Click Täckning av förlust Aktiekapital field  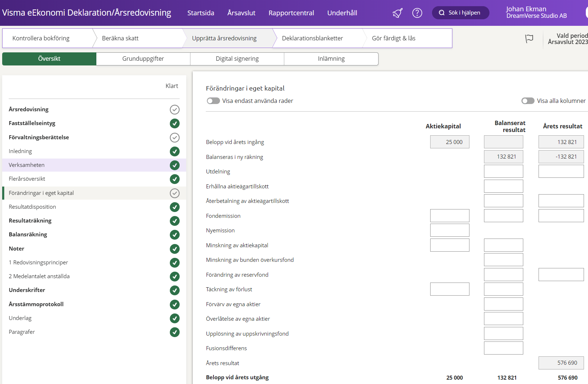point(450,289)
